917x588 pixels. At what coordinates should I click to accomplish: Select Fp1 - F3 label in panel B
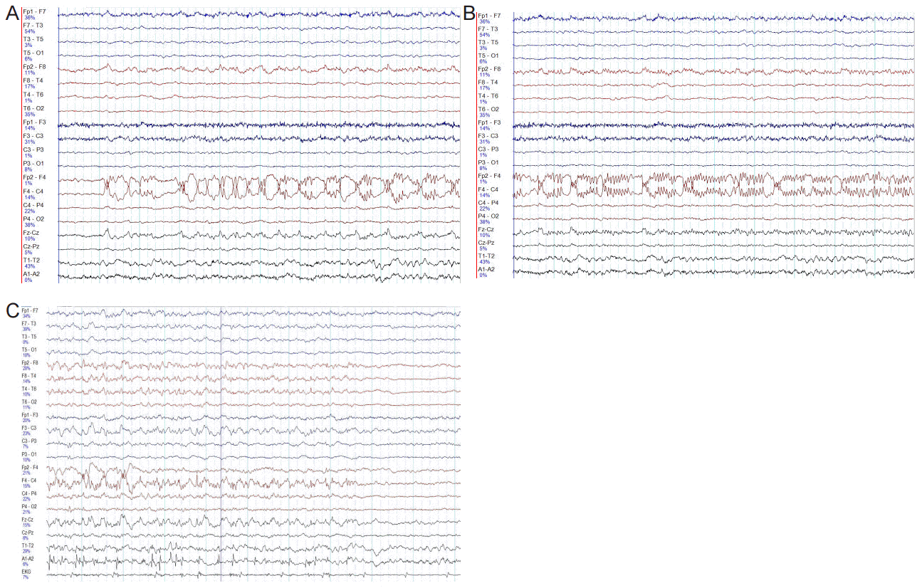coord(489,123)
